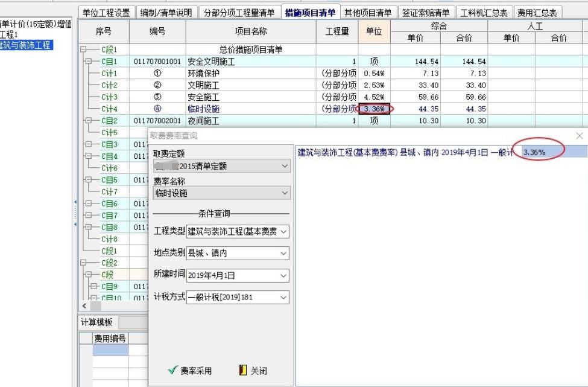Screen dimensions: 588x387
Task: Click the 0.54% cell for 环境保护
Action: pos(375,73)
